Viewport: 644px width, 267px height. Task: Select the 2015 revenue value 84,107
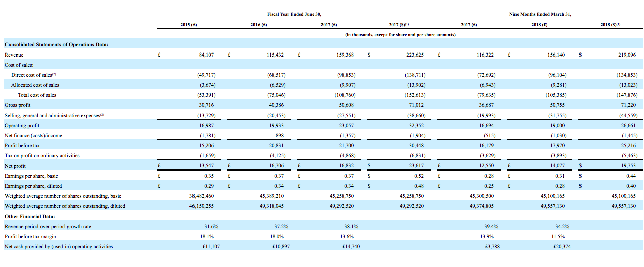[x=208, y=55]
